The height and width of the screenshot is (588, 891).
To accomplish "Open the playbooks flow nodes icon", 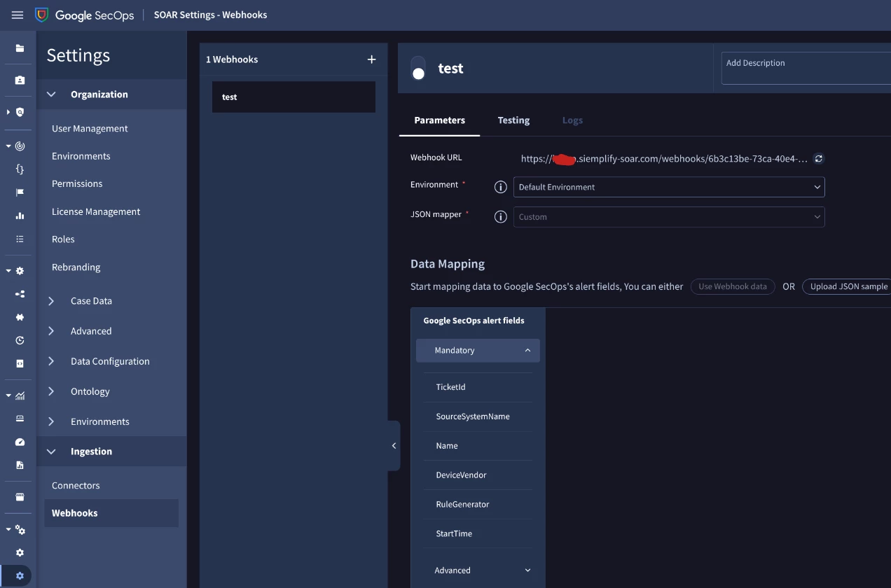I will tap(20, 294).
